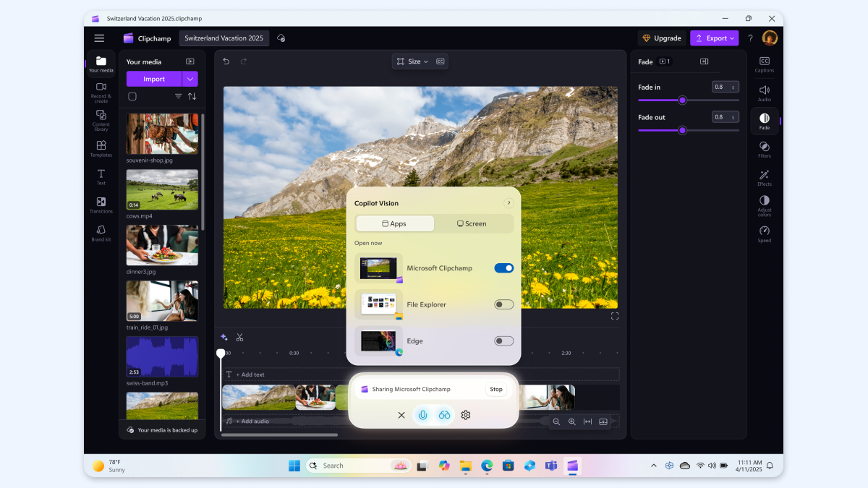The height and width of the screenshot is (488, 868).
Task: Open the Record & create panel
Action: pyautogui.click(x=101, y=91)
